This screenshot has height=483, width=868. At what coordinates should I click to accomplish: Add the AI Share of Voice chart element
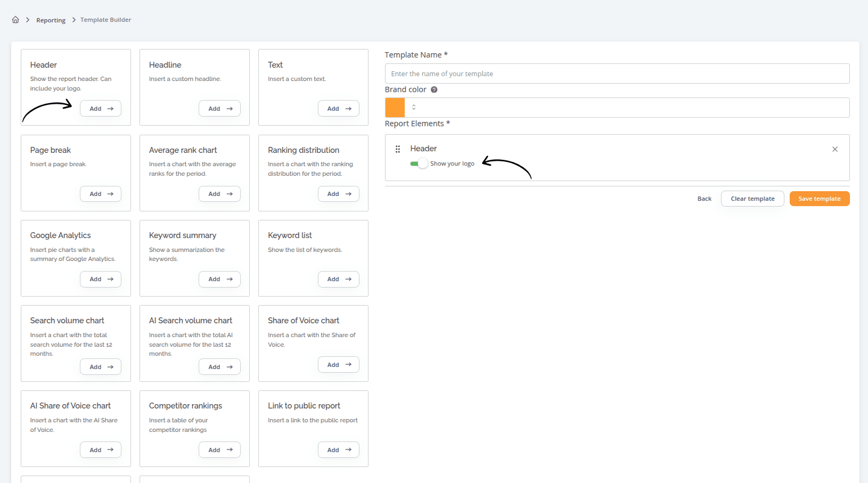click(x=101, y=450)
